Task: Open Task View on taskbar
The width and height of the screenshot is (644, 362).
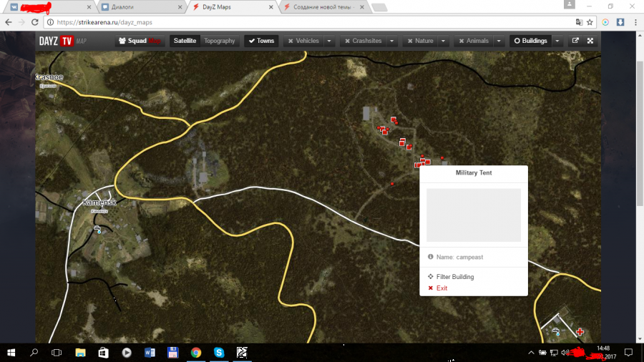Action: click(x=57, y=353)
